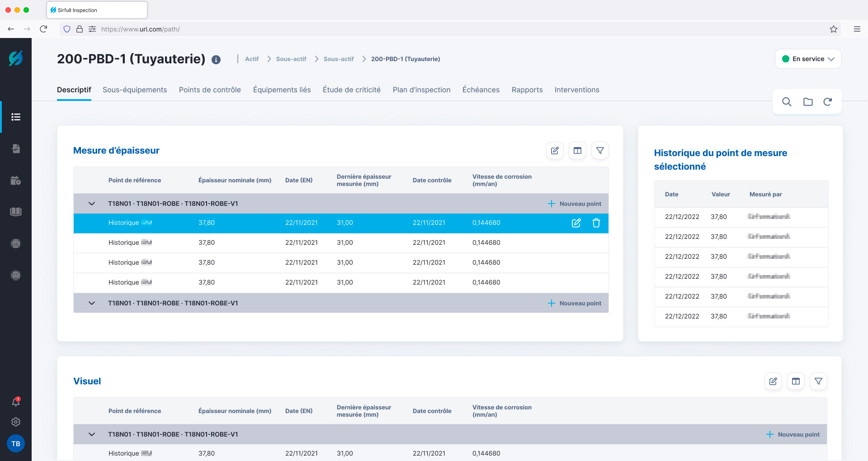Collapse first T18N01-ROBE-V1 group in Mesure d'épaisseur
868x461 pixels.
(92, 204)
